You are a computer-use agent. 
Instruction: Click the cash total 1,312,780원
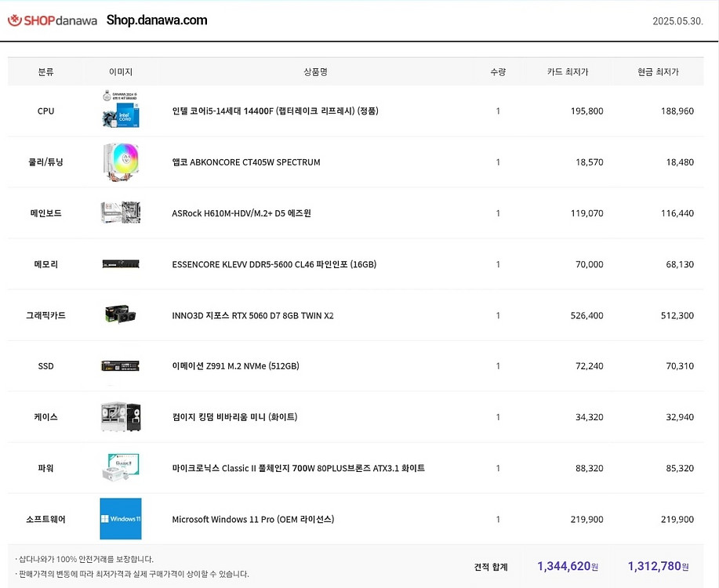coord(658,567)
